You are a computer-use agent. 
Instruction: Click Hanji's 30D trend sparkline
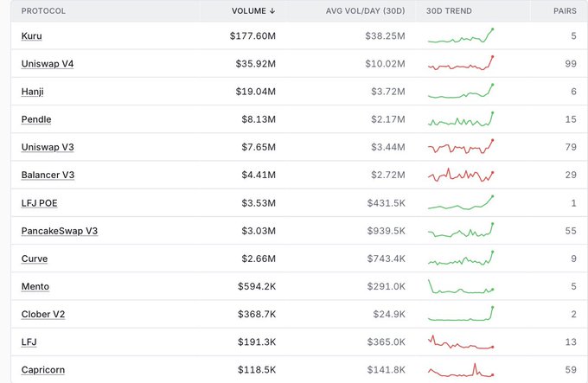[x=461, y=91]
